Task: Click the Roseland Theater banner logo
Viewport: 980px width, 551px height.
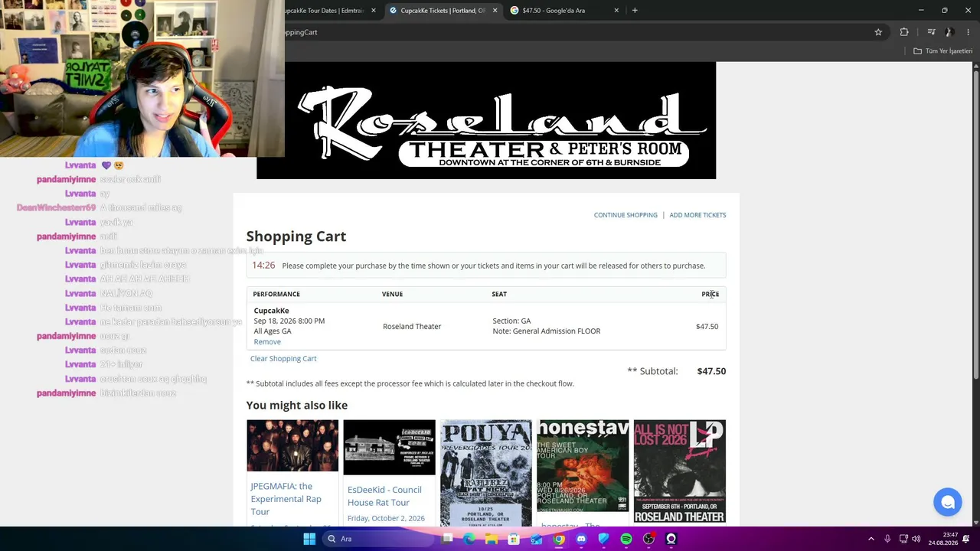Action: tap(486, 120)
